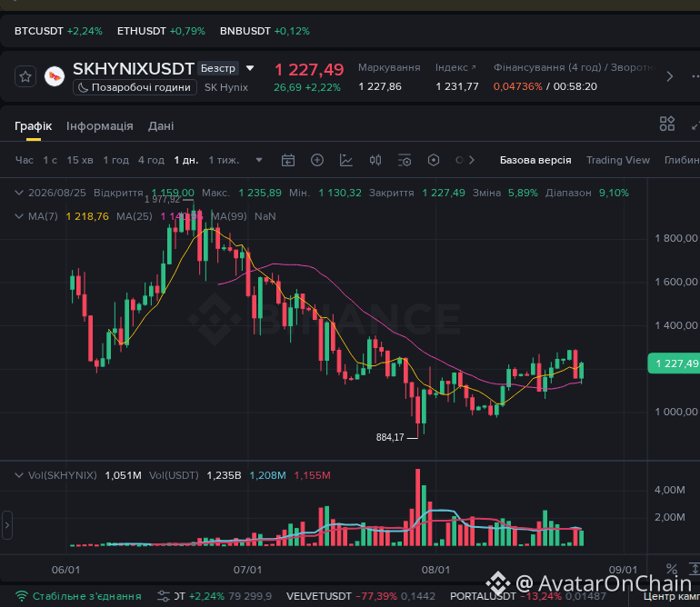Switch to the Дані tab
Image resolution: width=700 pixels, height=607 pixels.
tap(161, 126)
